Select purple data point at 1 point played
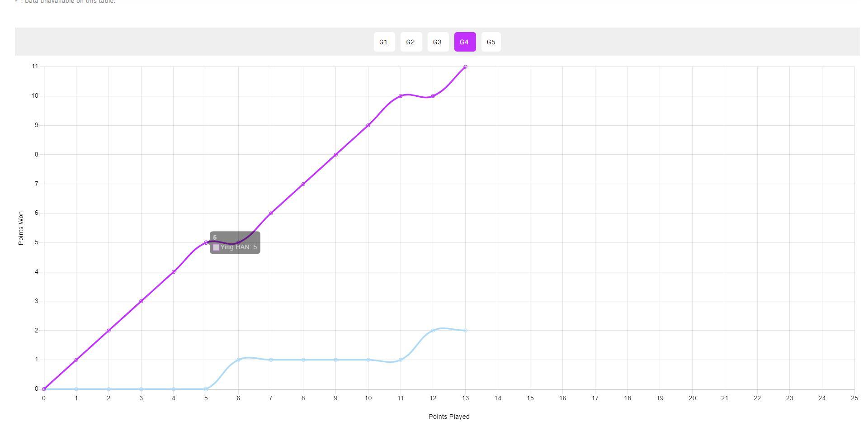Viewport: 868px width, 422px height. (76, 360)
